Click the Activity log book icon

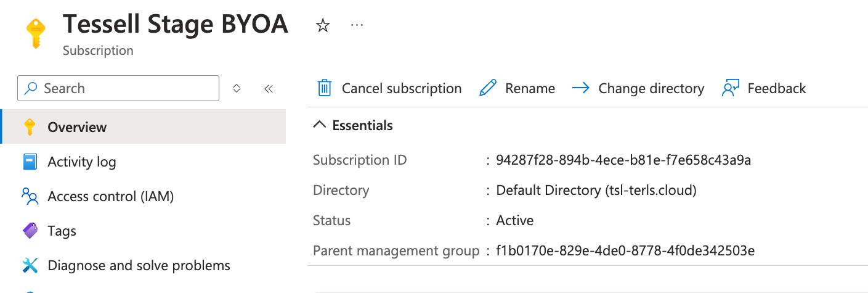click(30, 162)
